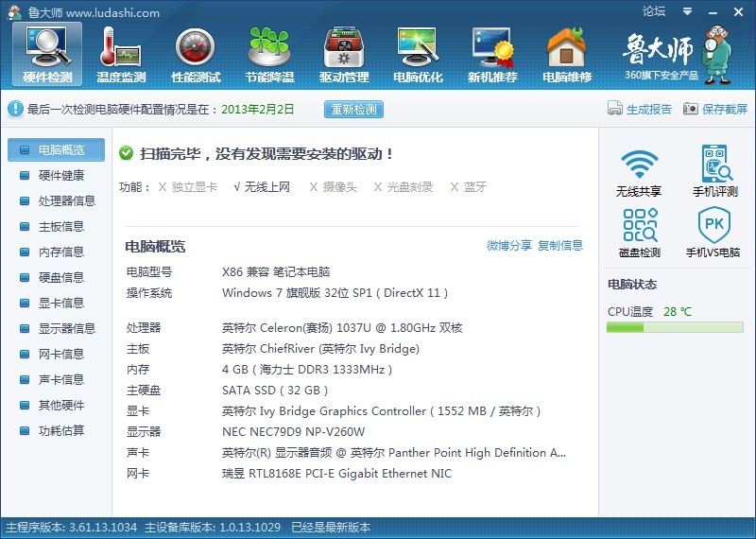This screenshot has height=539, width=756.
Task: Click the 蓝牙 feature indicator
Action: (x=468, y=186)
